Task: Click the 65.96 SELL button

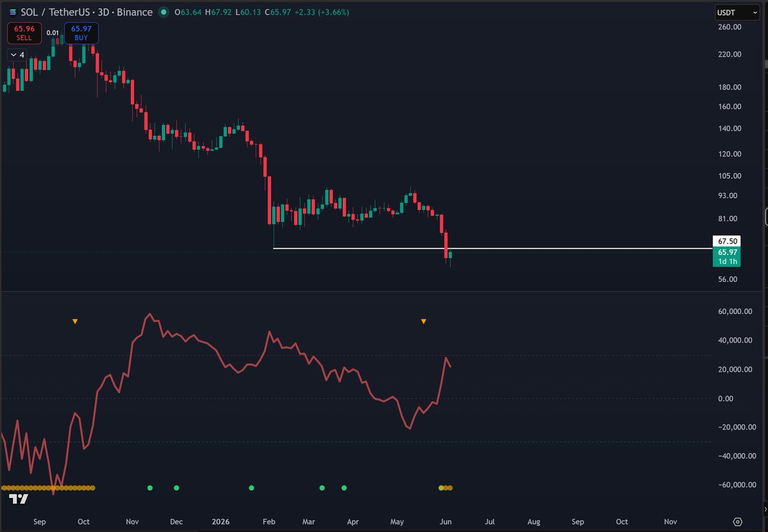Action: 25,33
